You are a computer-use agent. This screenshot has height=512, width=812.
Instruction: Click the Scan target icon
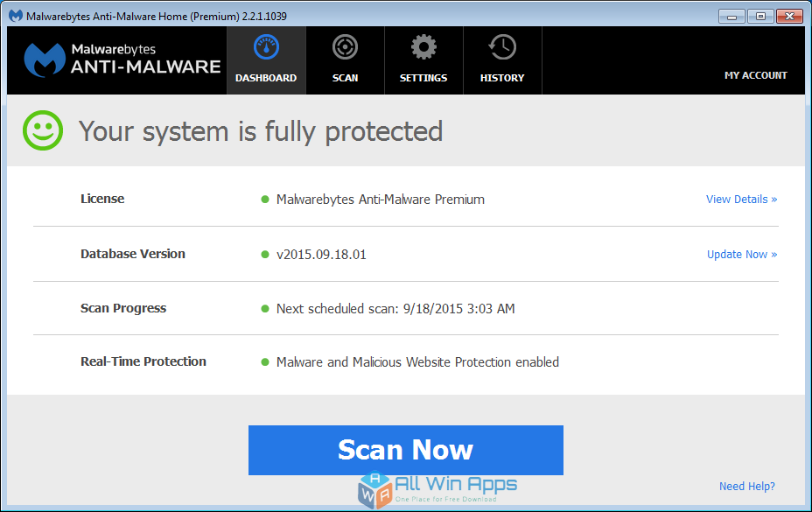point(345,47)
